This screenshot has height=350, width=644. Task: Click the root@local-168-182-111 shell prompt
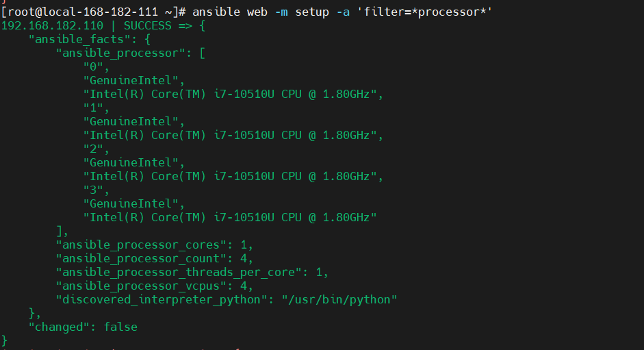(x=92, y=12)
